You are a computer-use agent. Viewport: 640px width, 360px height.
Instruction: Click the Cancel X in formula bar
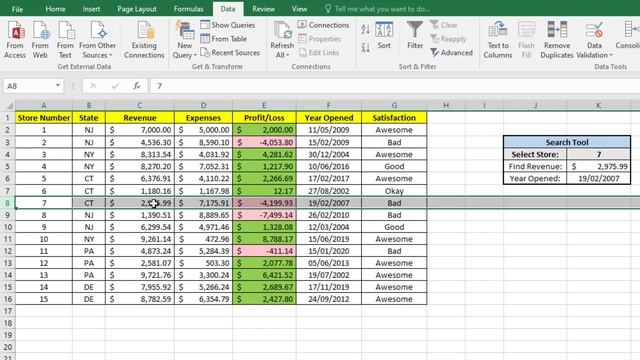point(93,86)
